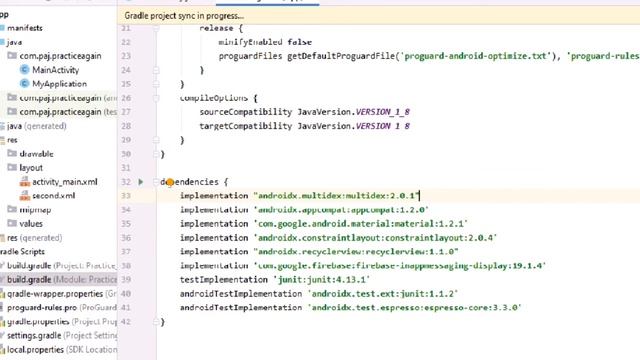
Task: Click the MainActivity class icon
Action: tap(24, 70)
